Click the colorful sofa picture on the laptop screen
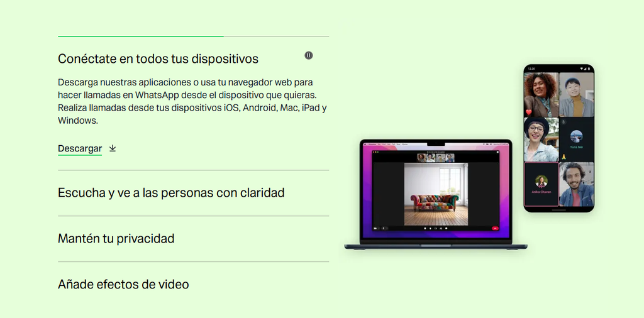The height and width of the screenshot is (318, 644). [x=436, y=194]
